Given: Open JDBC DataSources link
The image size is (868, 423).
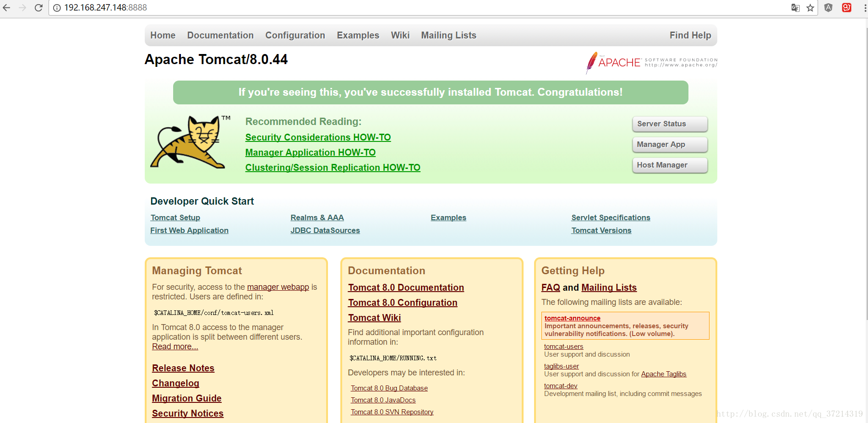Looking at the screenshot, I should pos(325,230).
